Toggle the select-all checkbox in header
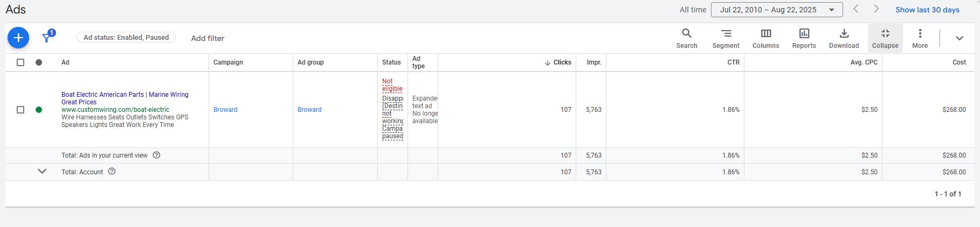The width and height of the screenshot is (980, 227). (x=20, y=62)
